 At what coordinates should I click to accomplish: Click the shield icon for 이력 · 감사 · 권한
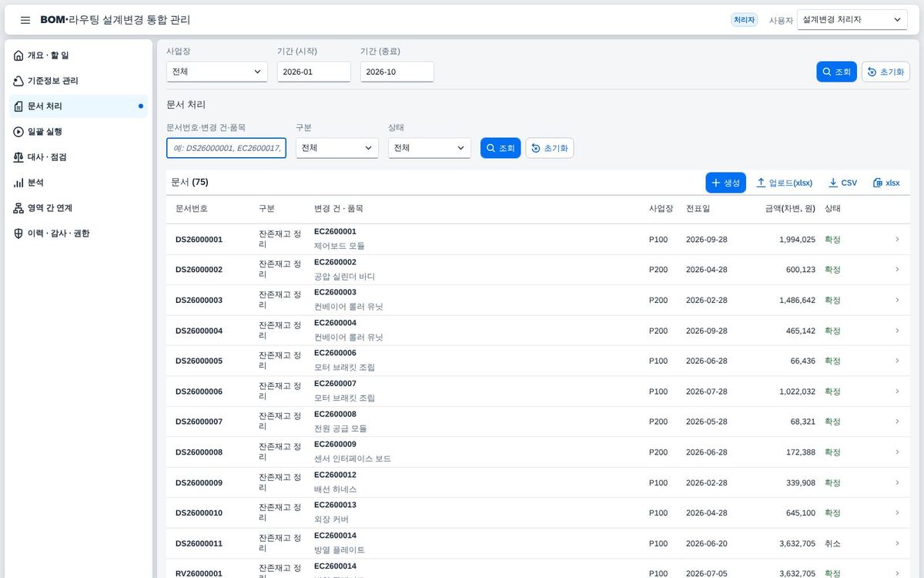18,234
